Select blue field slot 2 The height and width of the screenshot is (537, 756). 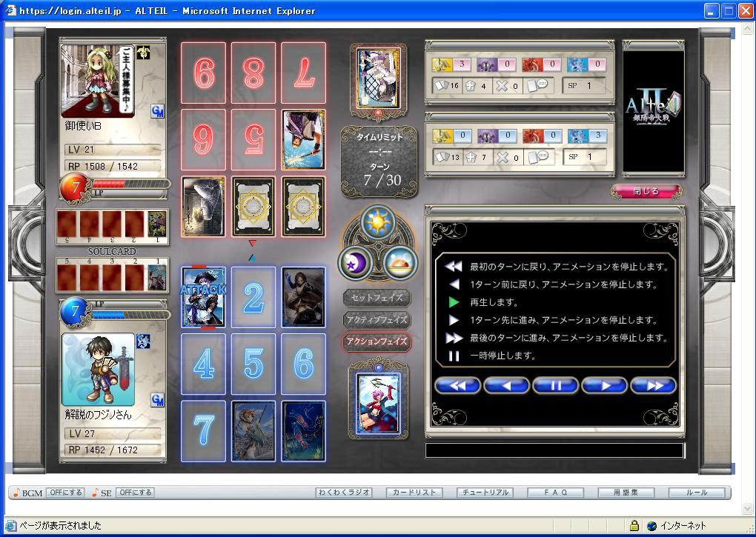[253, 298]
